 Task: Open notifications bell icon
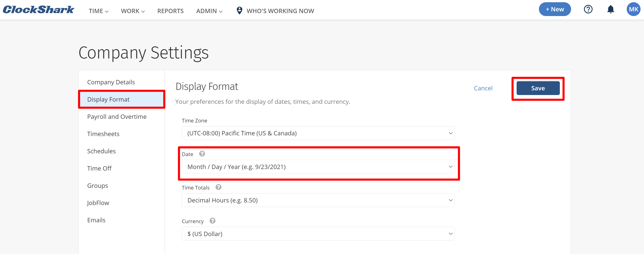pyautogui.click(x=610, y=9)
